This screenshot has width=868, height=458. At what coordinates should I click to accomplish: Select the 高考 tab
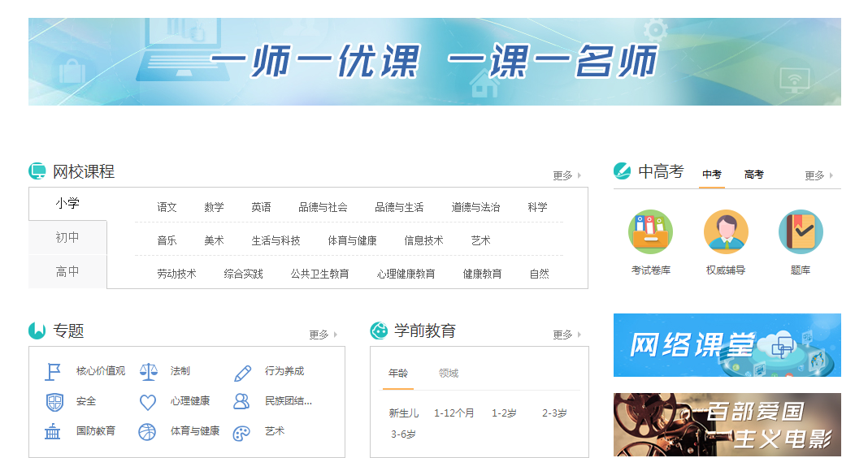coord(754,175)
